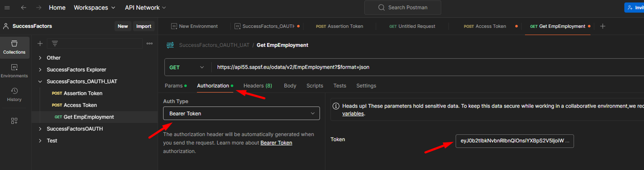Click the plus icon to create collection
This screenshot has width=644, height=170.
click(x=40, y=43)
